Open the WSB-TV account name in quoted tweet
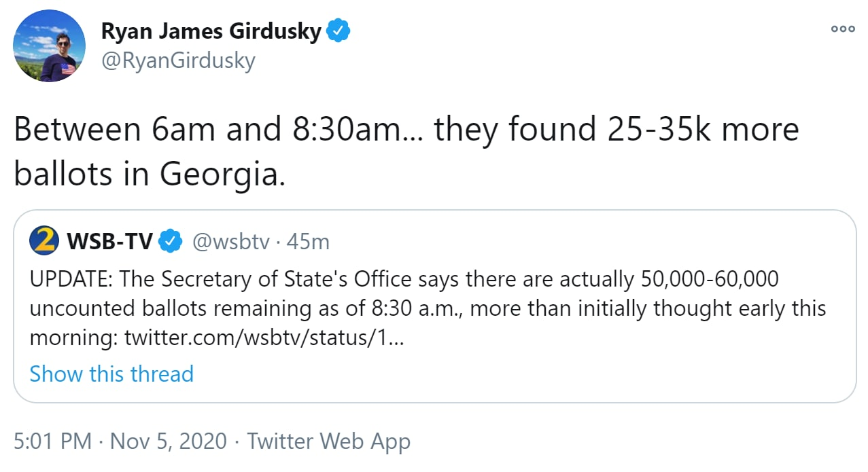Screen dimensions: 868x472 point(109,241)
